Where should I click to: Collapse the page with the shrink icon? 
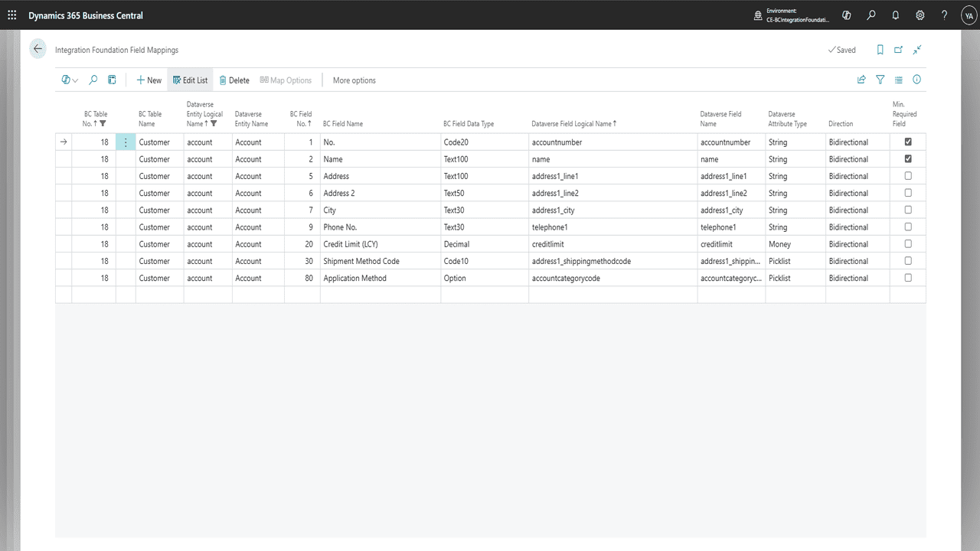pyautogui.click(x=917, y=50)
